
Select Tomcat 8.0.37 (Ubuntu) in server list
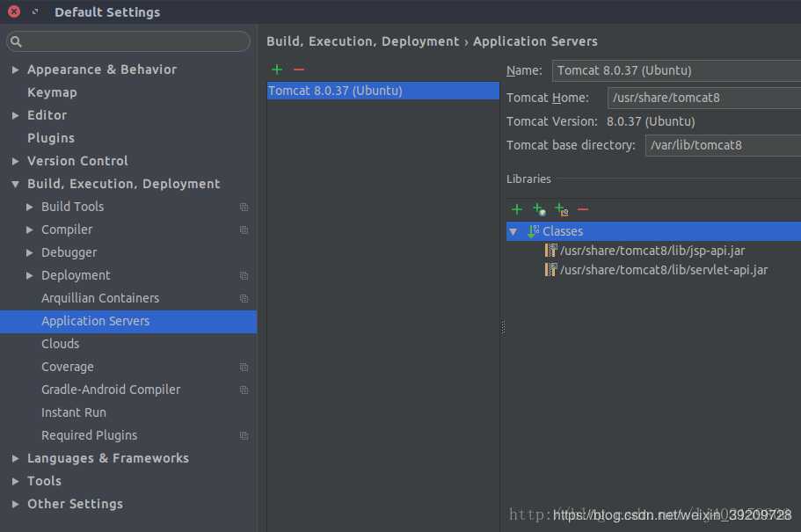pos(382,91)
